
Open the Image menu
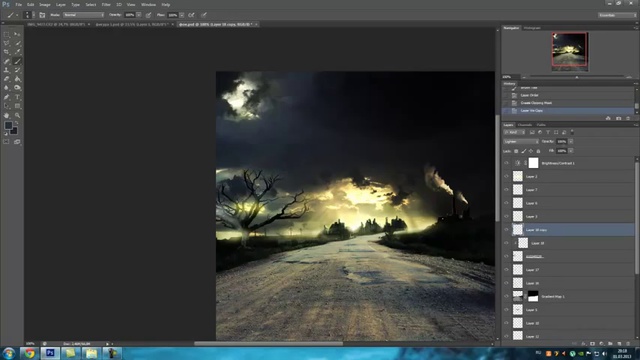pyautogui.click(x=44, y=4)
